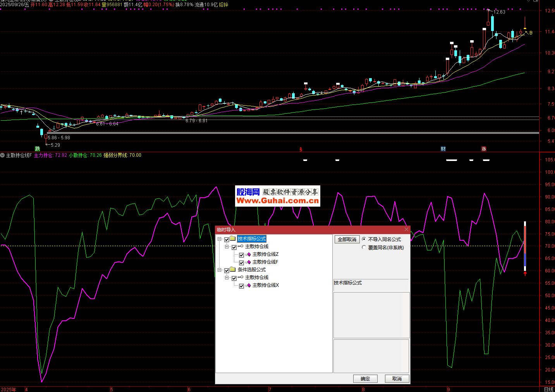
Task: Click the yellow B signal at chart right
Action: point(531,33)
